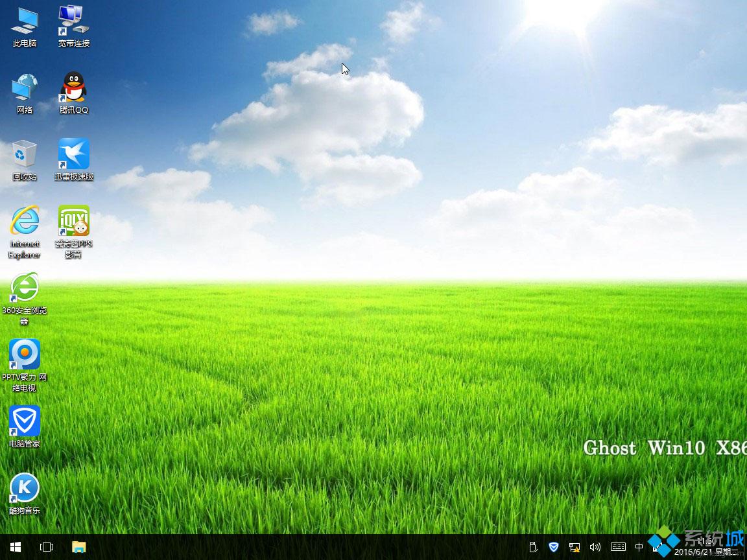The width and height of the screenshot is (747, 560).
Task: Open the 爱奇艺PPS影音 video player
Action: click(73, 220)
